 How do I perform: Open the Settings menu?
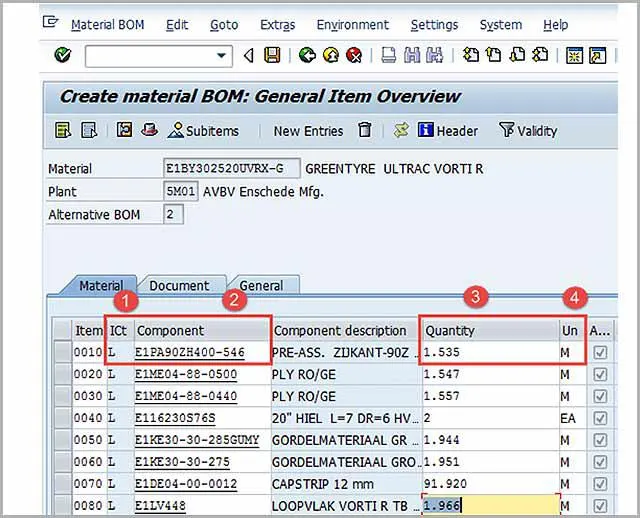point(434,25)
